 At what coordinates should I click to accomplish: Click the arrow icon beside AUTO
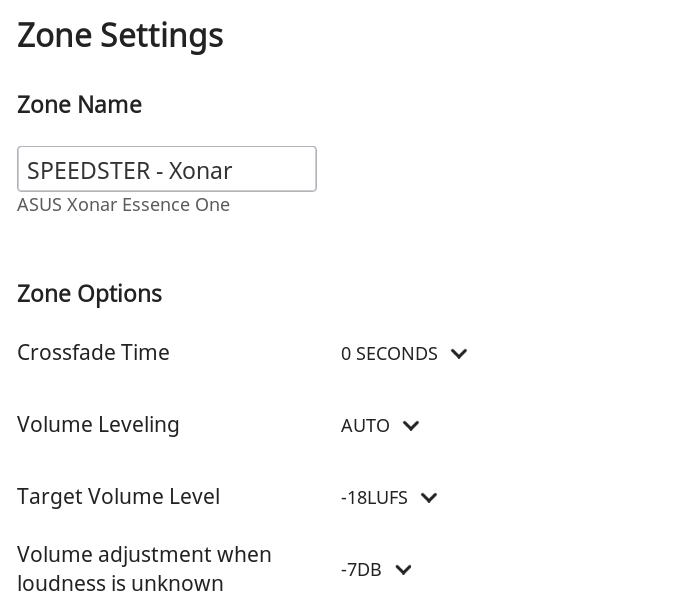pyautogui.click(x=411, y=426)
